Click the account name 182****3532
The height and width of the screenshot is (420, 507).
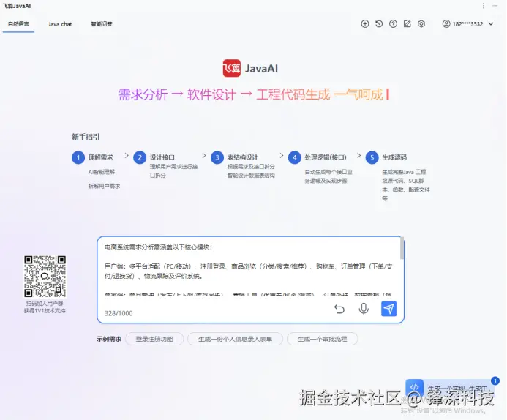pyautogui.click(x=467, y=24)
